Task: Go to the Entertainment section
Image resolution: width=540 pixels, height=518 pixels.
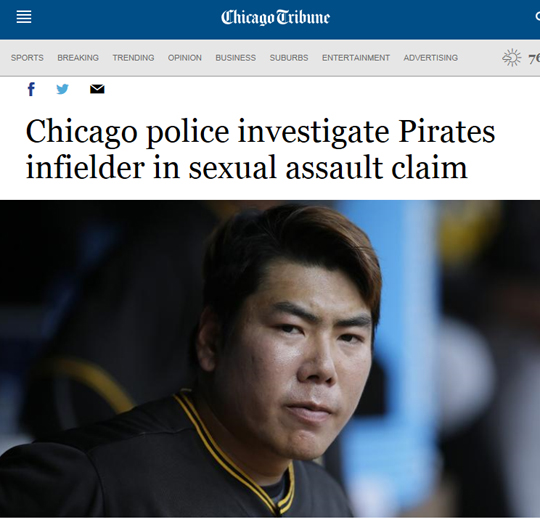Action: click(x=356, y=58)
